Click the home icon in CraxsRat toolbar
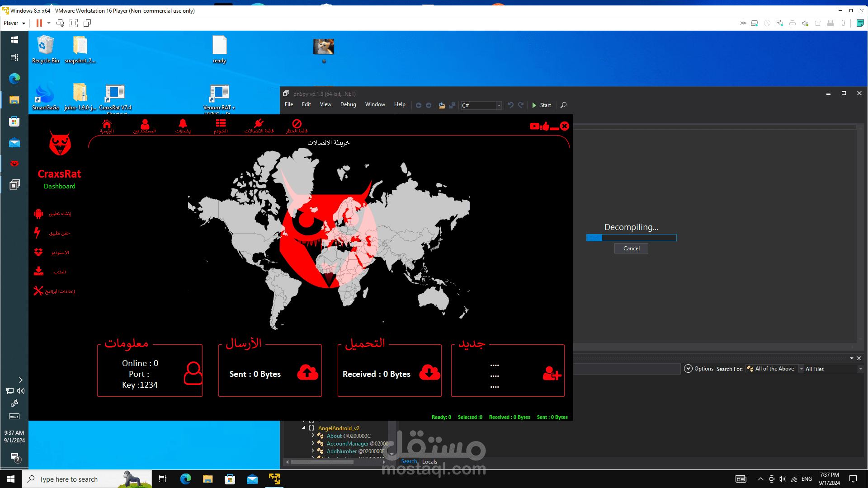Image resolution: width=868 pixels, height=488 pixels. (x=107, y=124)
